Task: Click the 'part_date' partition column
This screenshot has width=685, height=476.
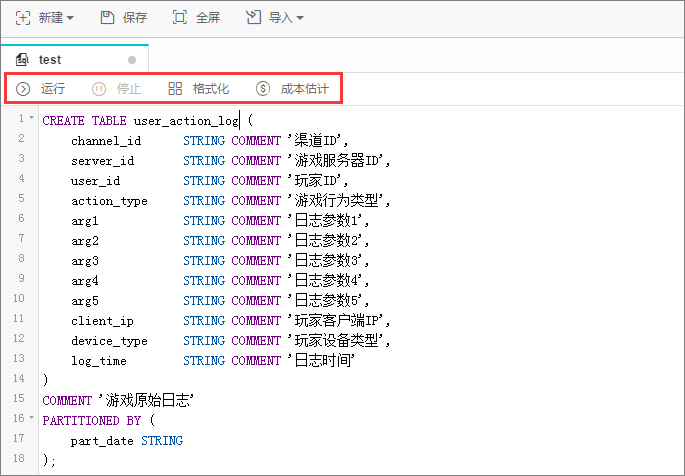Action: point(102,441)
